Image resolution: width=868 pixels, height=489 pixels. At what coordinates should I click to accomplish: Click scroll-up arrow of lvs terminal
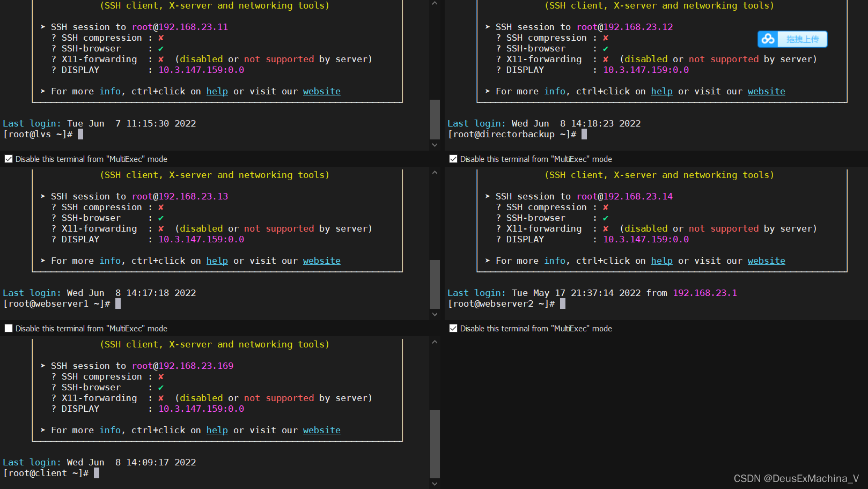tap(435, 4)
